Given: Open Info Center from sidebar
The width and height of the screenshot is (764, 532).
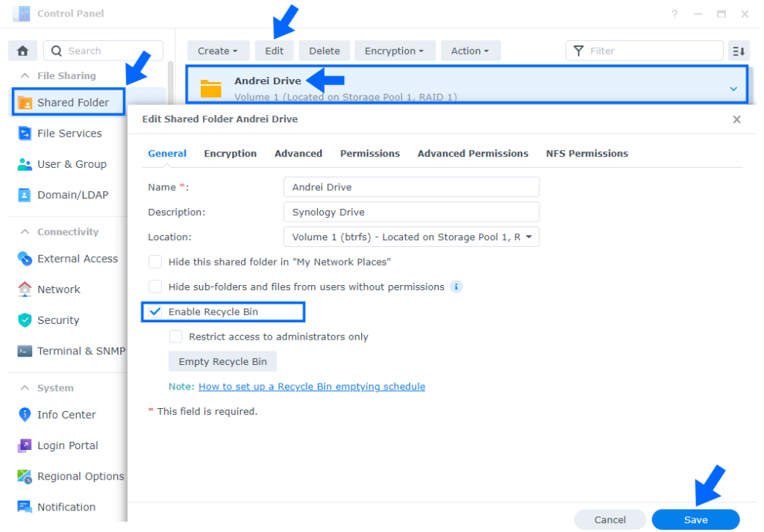Looking at the screenshot, I should tap(66, 414).
